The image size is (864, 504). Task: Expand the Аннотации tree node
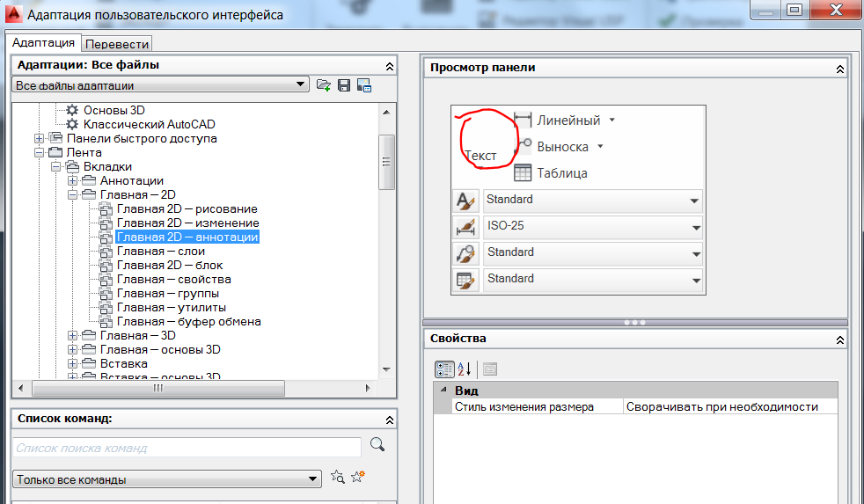[x=72, y=180]
